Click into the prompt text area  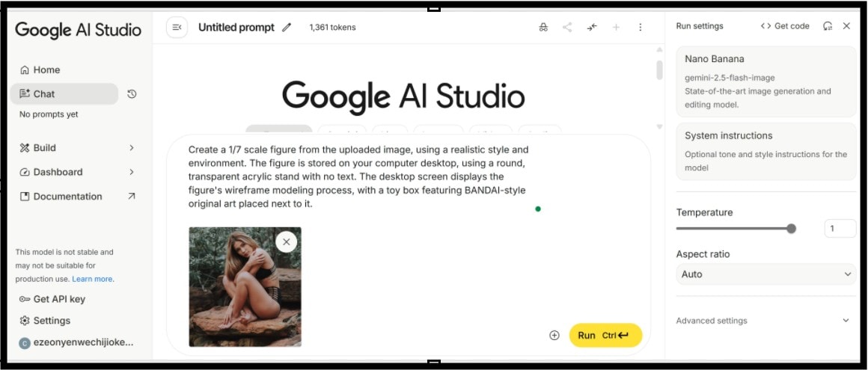click(358, 176)
